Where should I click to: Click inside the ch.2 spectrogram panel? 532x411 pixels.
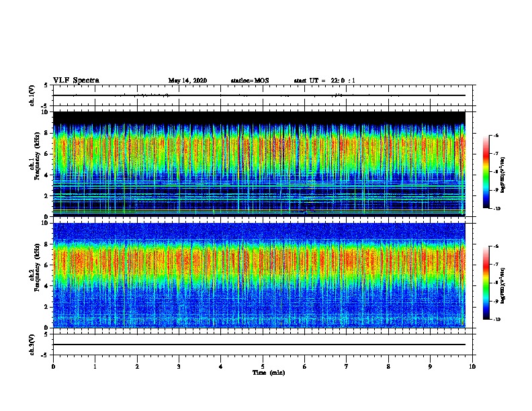(259, 275)
